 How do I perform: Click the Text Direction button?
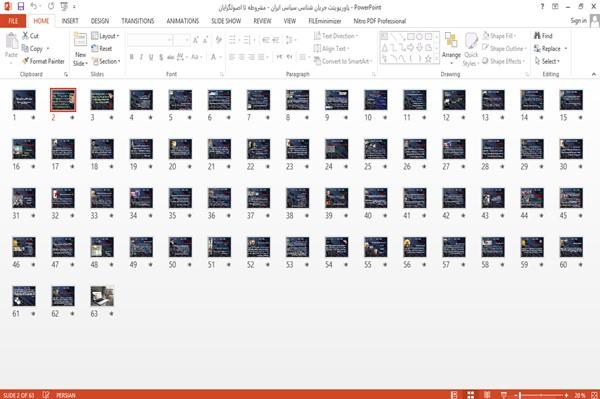click(x=336, y=36)
